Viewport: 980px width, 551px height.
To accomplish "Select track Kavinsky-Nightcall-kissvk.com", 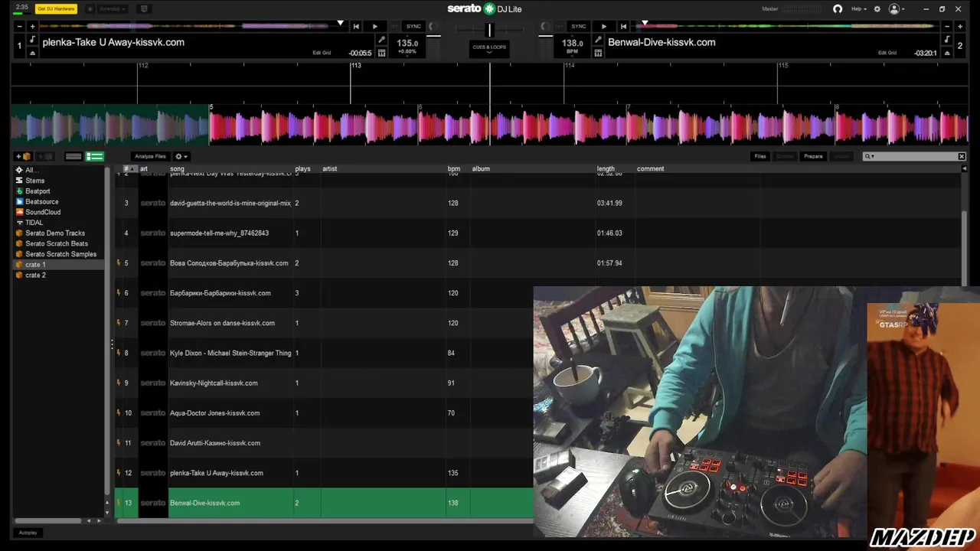I will [214, 383].
